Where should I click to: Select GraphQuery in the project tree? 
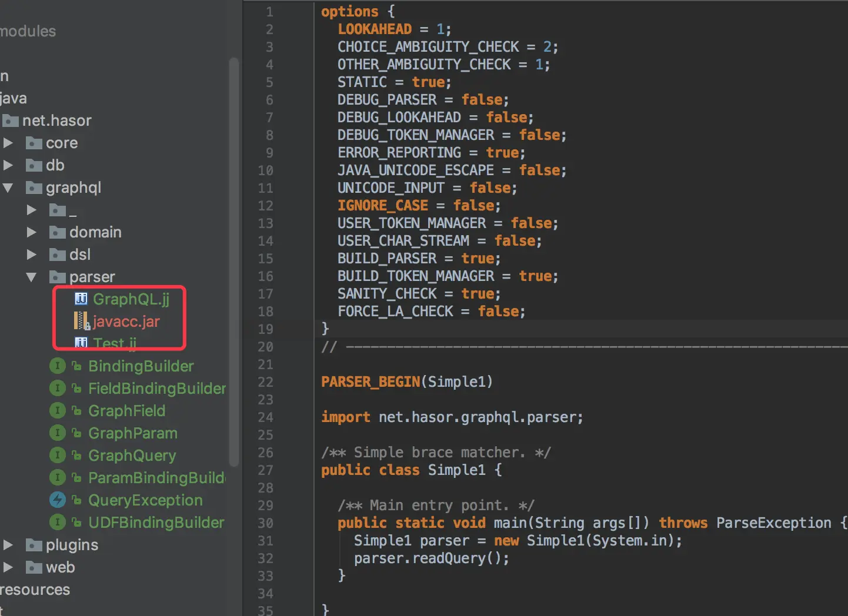[x=132, y=456]
